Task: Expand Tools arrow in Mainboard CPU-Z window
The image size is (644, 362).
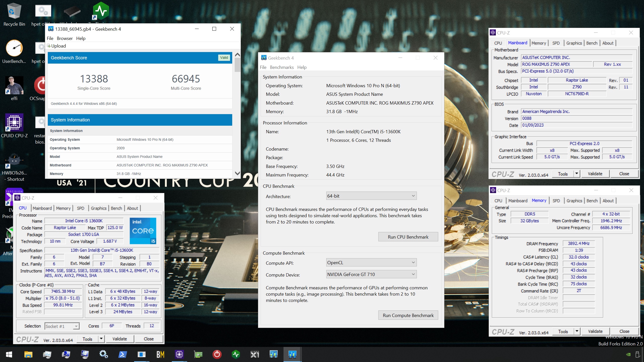Action: [x=577, y=174]
